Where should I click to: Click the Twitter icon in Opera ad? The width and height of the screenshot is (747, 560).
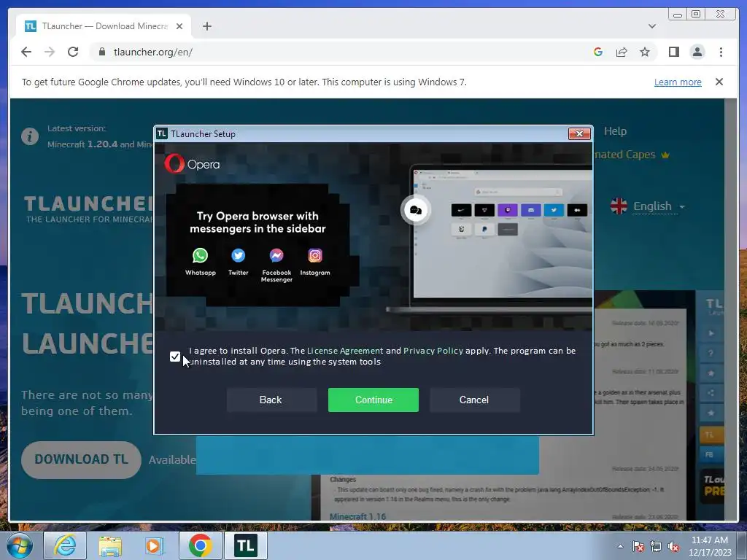coord(239,256)
